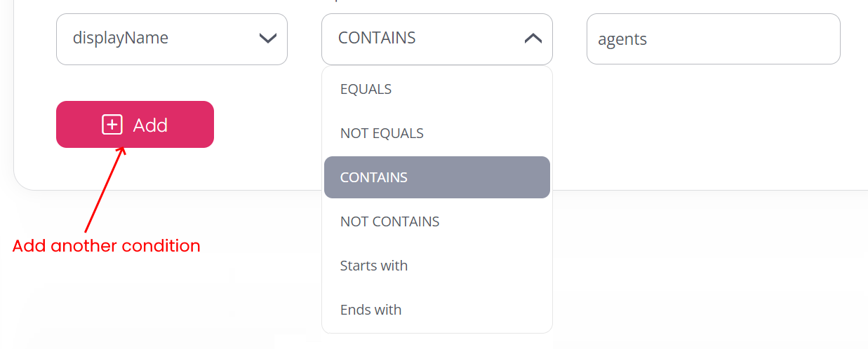
Task: Focus the value field containing "agents"
Action: (713, 39)
